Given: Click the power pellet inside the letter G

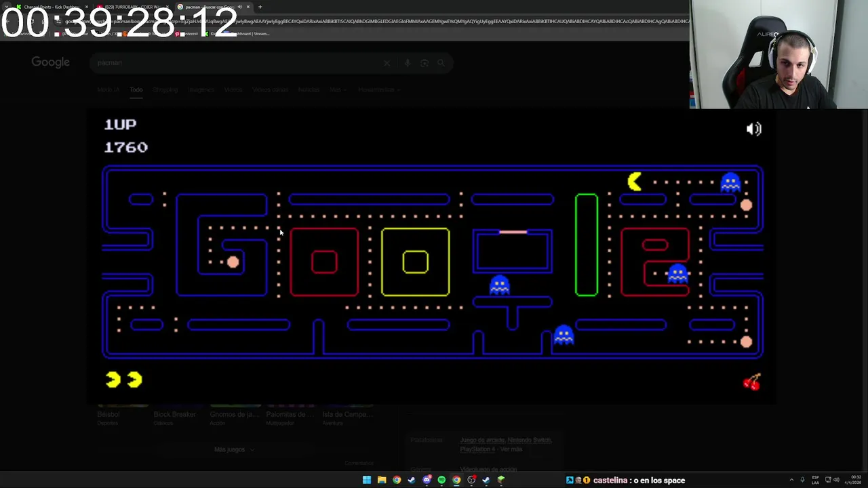Looking at the screenshot, I should click(233, 262).
